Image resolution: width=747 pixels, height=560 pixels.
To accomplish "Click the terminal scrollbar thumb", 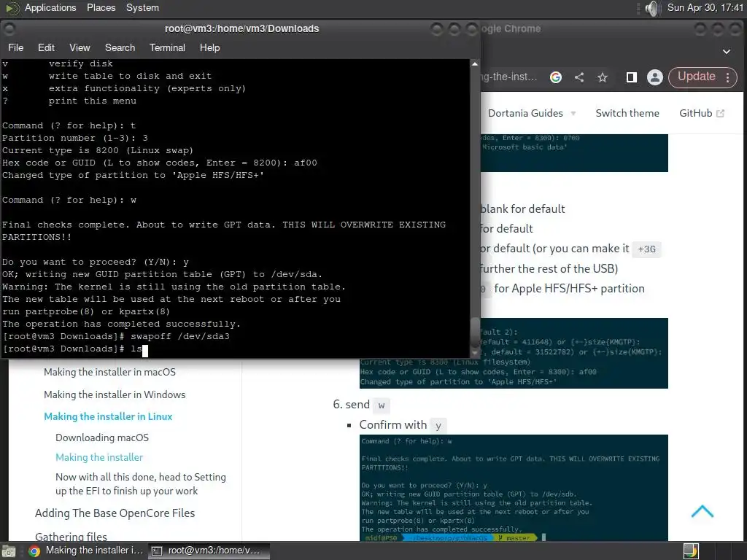I will coord(475,332).
